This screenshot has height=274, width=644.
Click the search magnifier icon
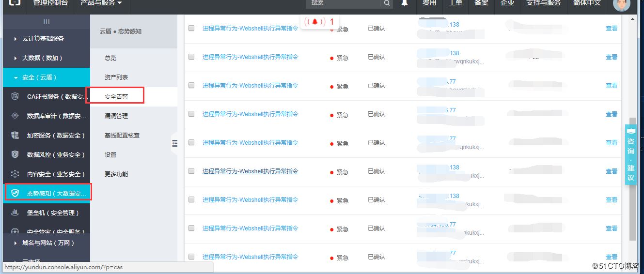click(386, 3)
